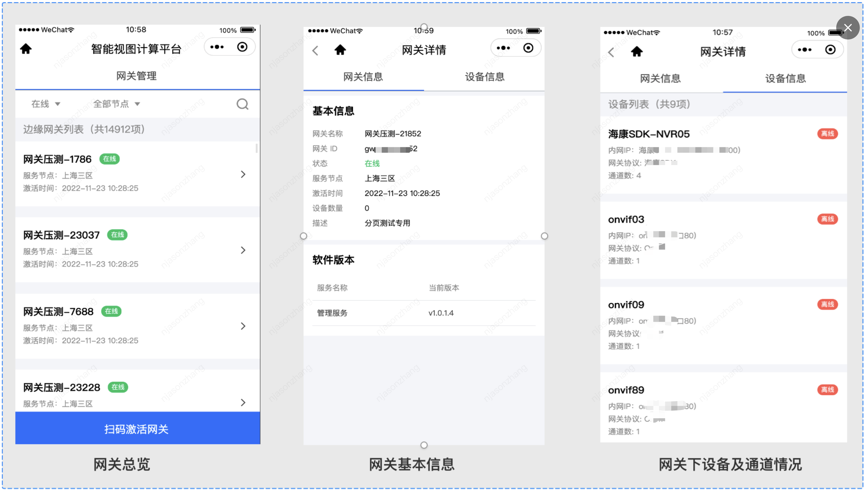Select the 网关管理 tab
The width and height of the screenshot is (868, 490).
tap(137, 76)
